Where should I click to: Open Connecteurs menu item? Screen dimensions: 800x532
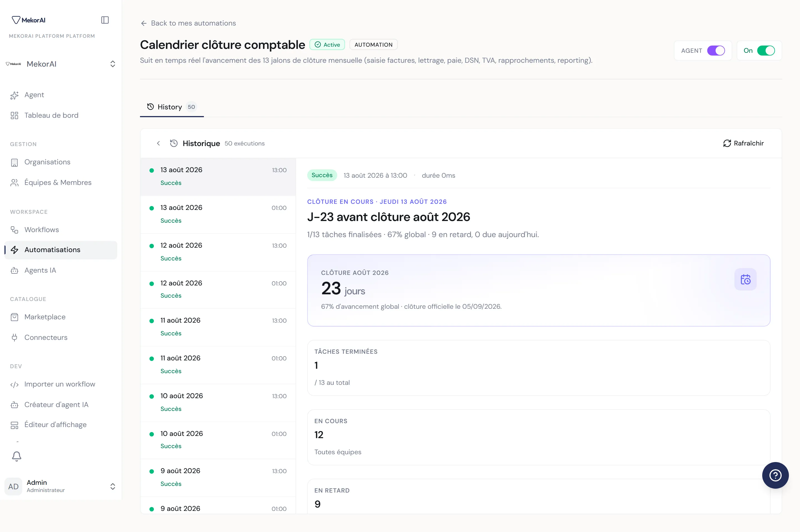tap(61, 337)
